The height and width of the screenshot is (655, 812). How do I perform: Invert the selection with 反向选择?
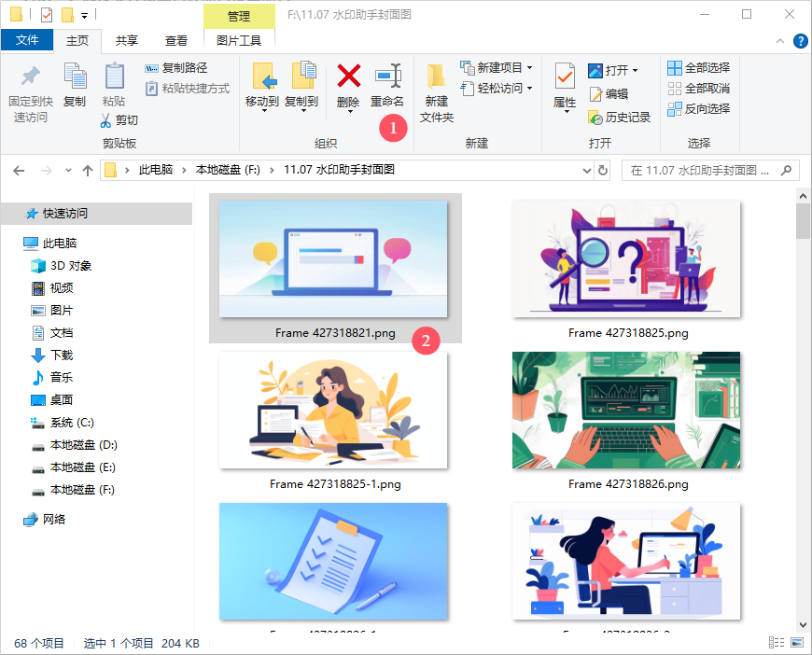pyautogui.click(x=695, y=108)
